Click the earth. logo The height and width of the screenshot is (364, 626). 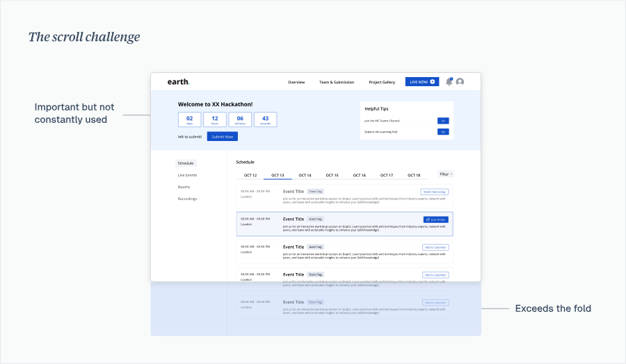click(x=179, y=82)
